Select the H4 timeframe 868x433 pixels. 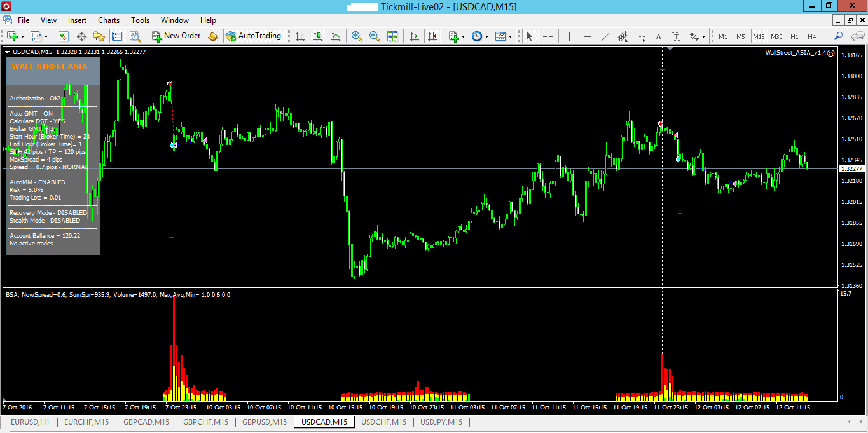(x=812, y=36)
